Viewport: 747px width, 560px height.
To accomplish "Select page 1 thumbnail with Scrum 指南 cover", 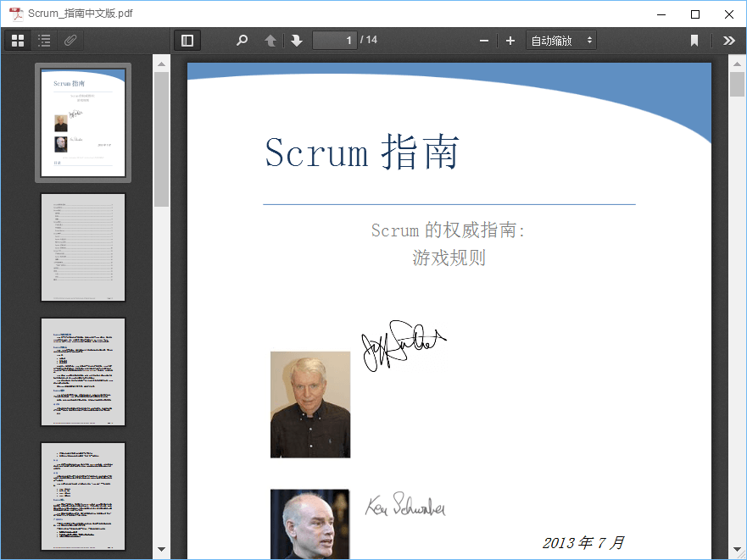I will pos(83,123).
